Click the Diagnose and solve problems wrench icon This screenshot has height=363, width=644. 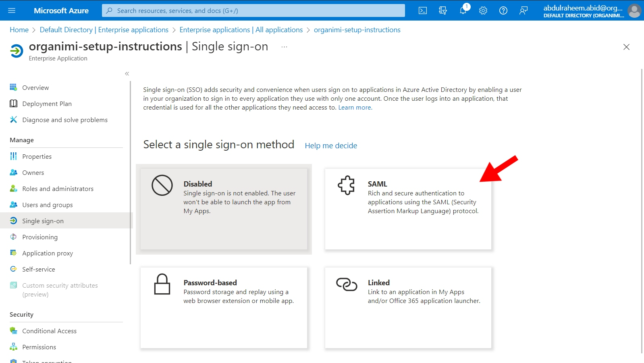[13, 120]
